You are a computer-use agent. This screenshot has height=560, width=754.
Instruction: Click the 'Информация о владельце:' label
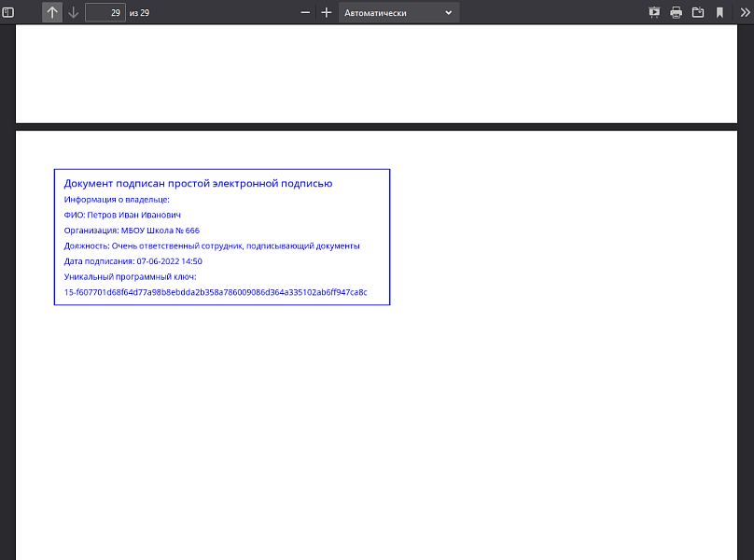(x=117, y=199)
